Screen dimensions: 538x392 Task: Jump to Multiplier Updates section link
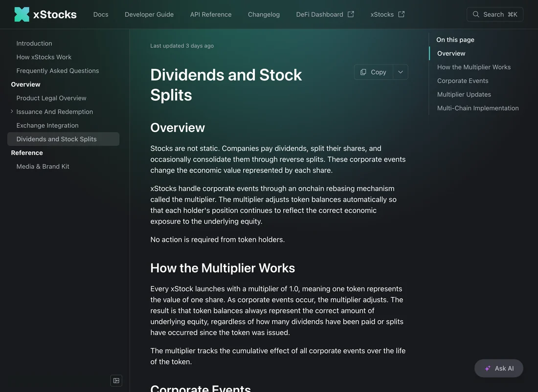click(464, 94)
